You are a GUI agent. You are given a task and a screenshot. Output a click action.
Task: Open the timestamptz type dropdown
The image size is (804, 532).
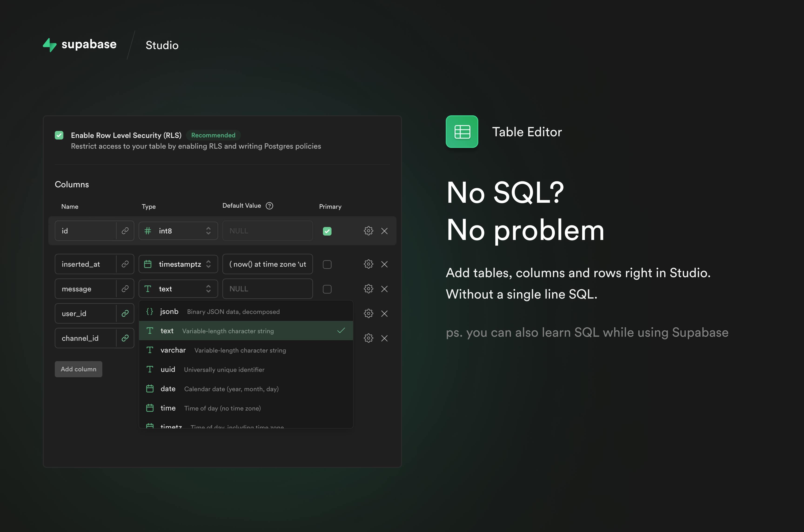(x=178, y=264)
